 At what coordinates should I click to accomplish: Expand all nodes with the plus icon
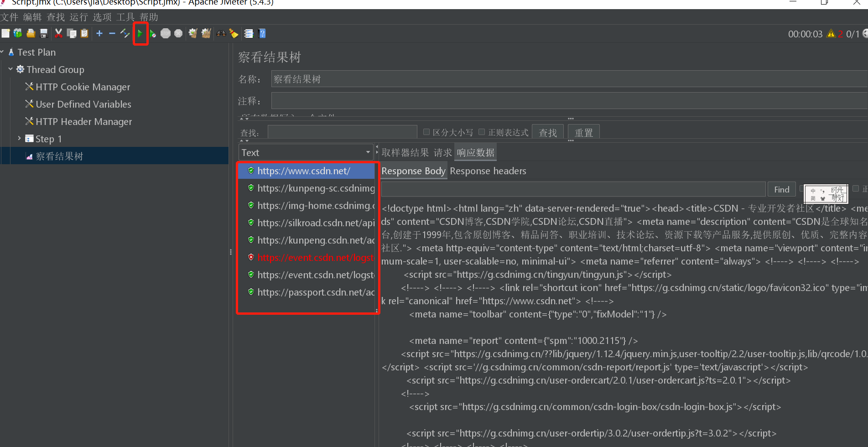click(x=99, y=33)
